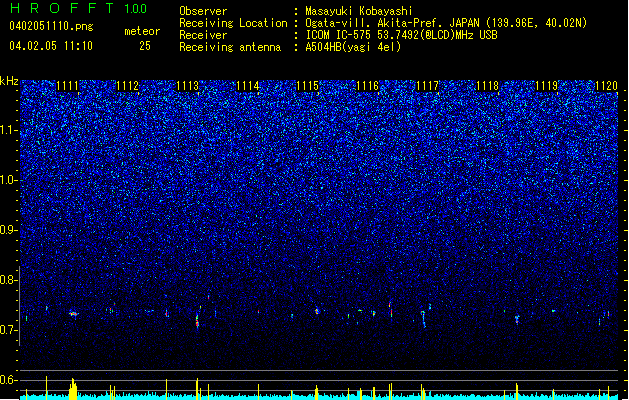Screen dimensions: 629x400
Task: Click the meteor echo past 1118
Action: pyautogui.click(x=517, y=319)
